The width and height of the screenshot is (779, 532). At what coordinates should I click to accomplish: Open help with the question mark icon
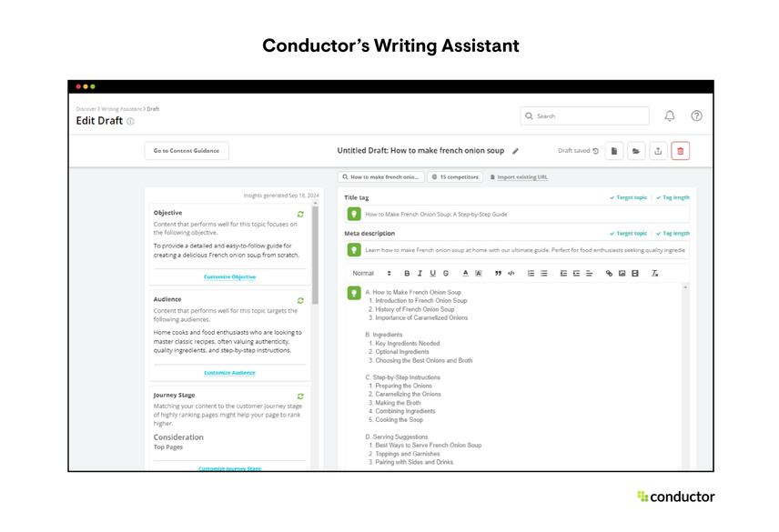696,115
